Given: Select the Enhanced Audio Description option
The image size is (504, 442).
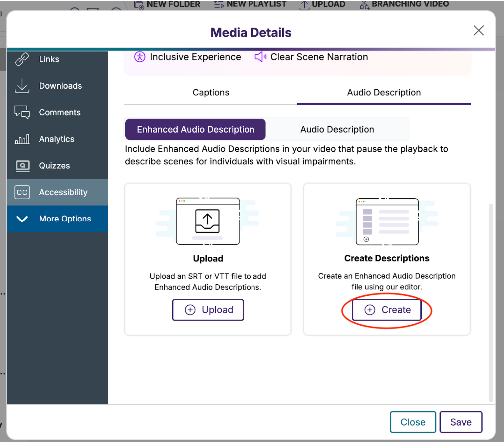Looking at the screenshot, I should 195,129.
